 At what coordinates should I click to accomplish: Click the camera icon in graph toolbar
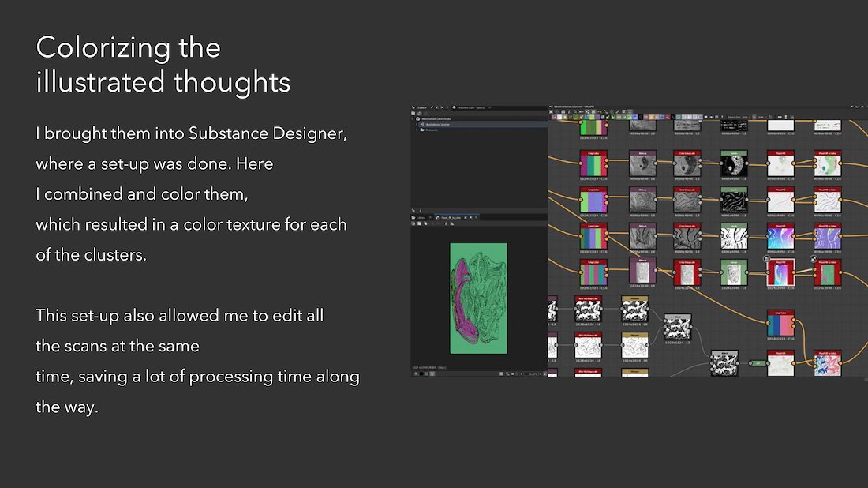click(x=563, y=112)
